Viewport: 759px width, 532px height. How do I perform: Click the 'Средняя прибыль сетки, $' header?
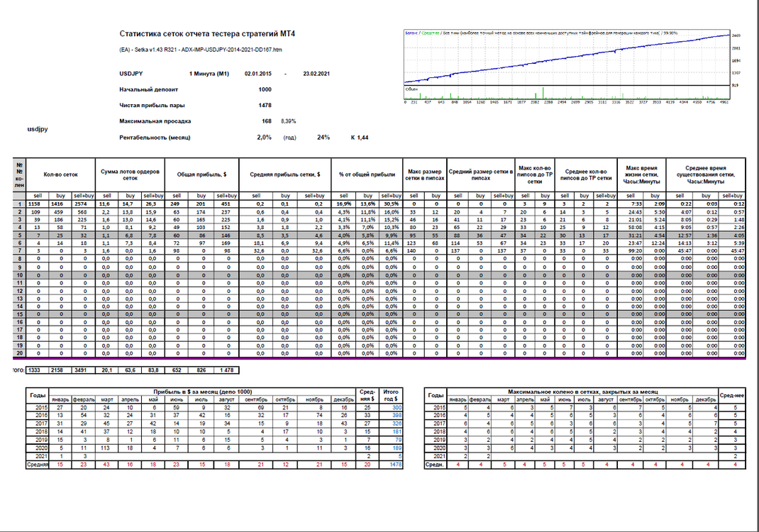coord(284,174)
